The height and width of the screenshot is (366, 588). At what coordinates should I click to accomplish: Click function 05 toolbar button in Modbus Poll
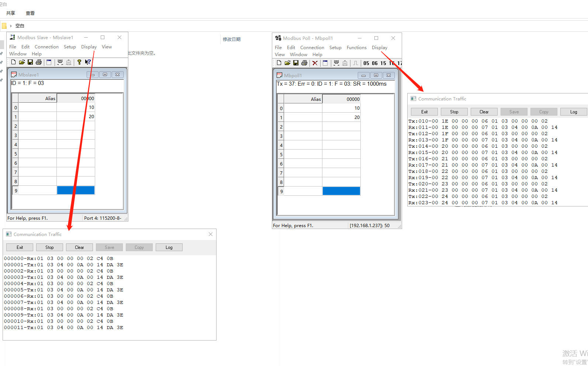[x=366, y=63]
